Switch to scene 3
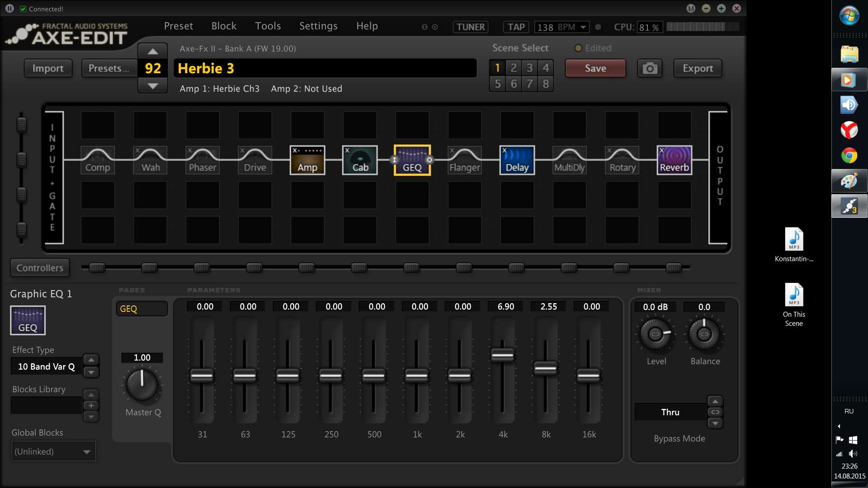Image resolution: width=868 pixels, height=488 pixels. click(x=530, y=68)
